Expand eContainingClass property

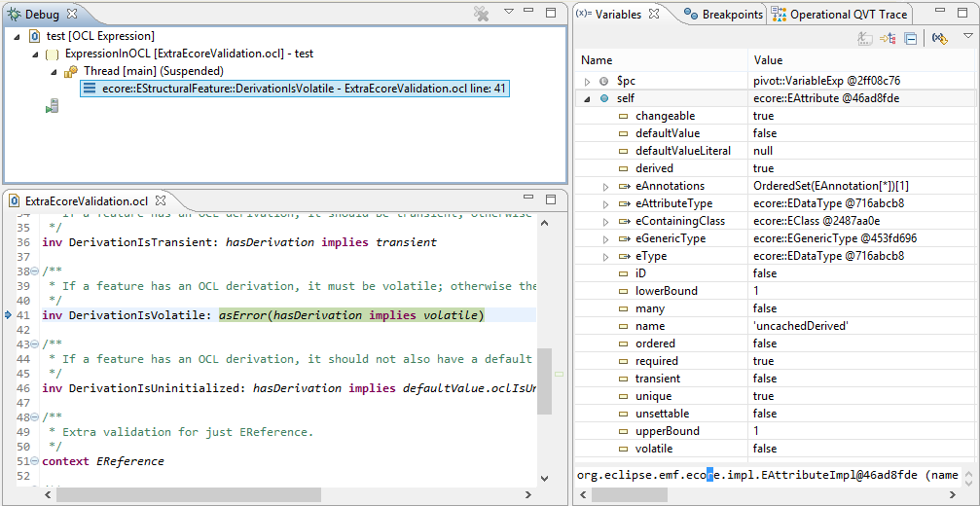pyautogui.click(x=605, y=221)
